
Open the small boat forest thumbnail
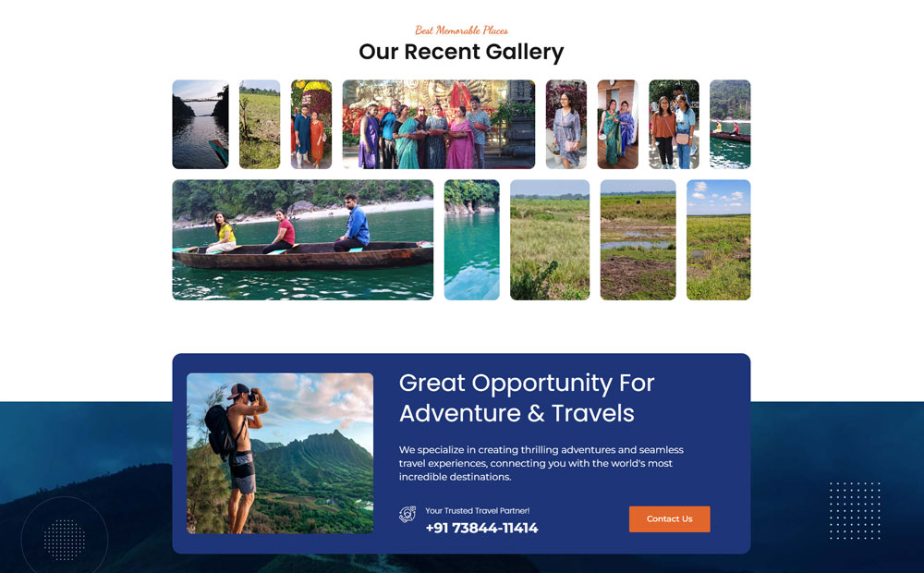tap(730, 125)
